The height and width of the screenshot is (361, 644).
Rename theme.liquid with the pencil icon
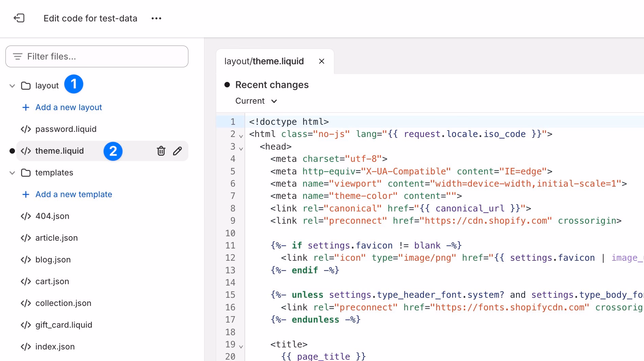coord(177,151)
